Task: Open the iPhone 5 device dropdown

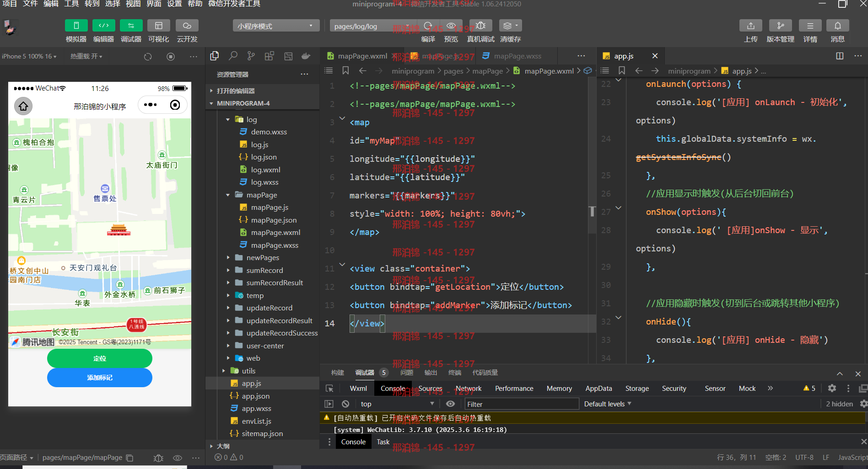Action: click(x=29, y=56)
